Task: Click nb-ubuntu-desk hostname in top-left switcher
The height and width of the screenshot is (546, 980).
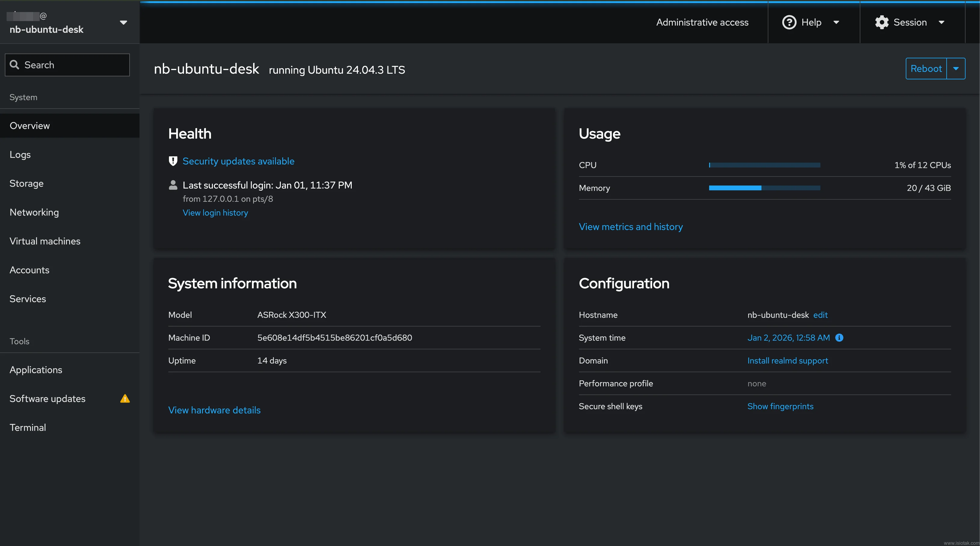Action: coord(46,30)
